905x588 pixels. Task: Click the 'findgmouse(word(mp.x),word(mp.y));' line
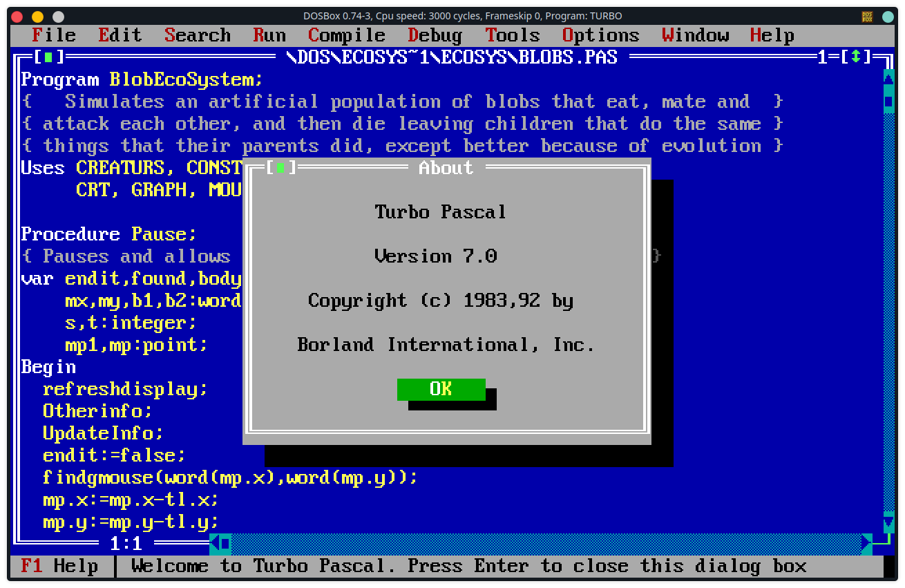click(231, 477)
